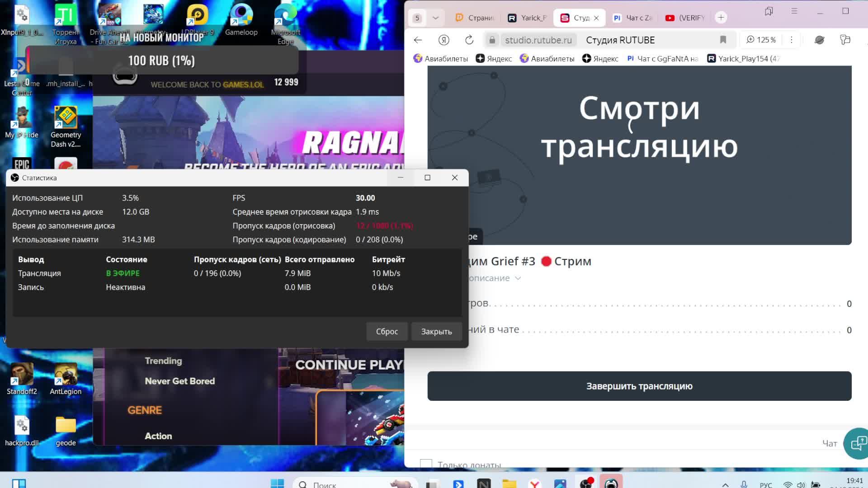Open the tab list dropdown next to 5
The height and width of the screenshot is (488, 868).
click(x=435, y=18)
